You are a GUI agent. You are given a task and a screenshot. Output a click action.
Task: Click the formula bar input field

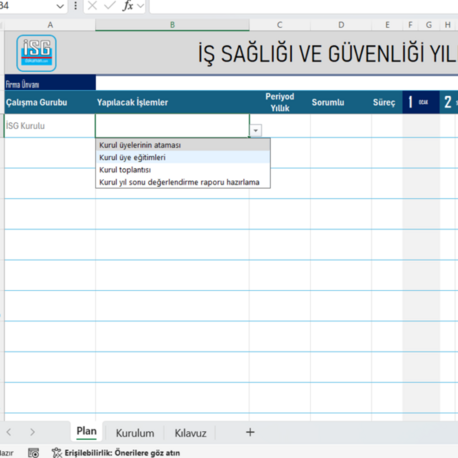click(x=304, y=6)
